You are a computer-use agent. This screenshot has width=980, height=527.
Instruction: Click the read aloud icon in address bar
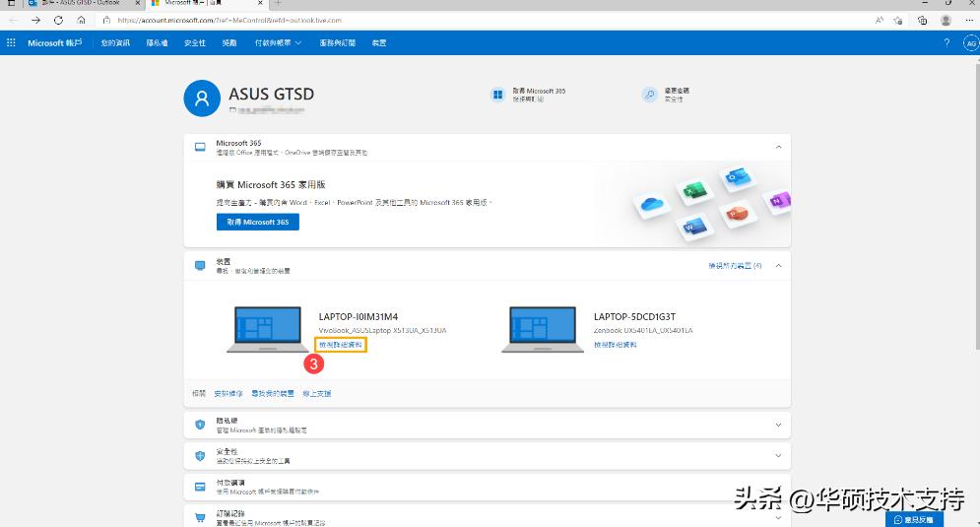click(880, 20)
